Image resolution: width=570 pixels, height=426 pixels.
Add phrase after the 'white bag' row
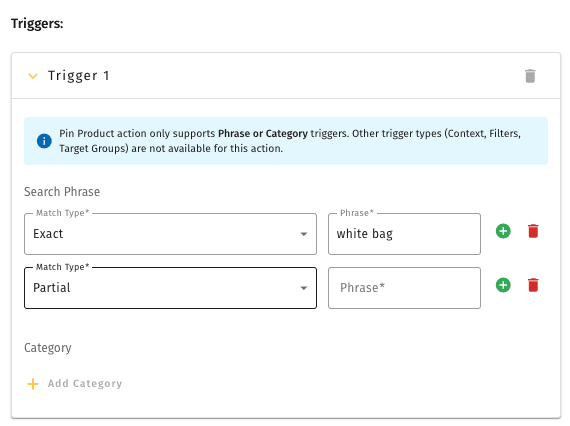(x=503, y=231)
